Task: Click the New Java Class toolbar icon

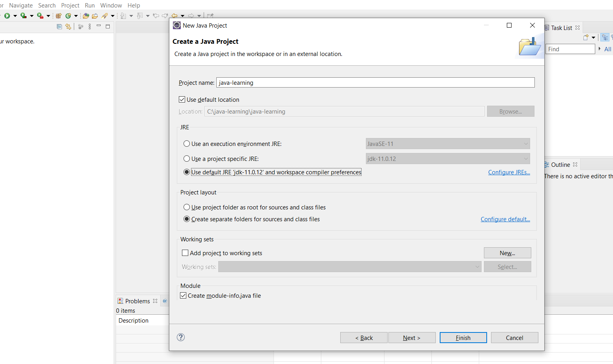Action: click(x=68, y=16)
